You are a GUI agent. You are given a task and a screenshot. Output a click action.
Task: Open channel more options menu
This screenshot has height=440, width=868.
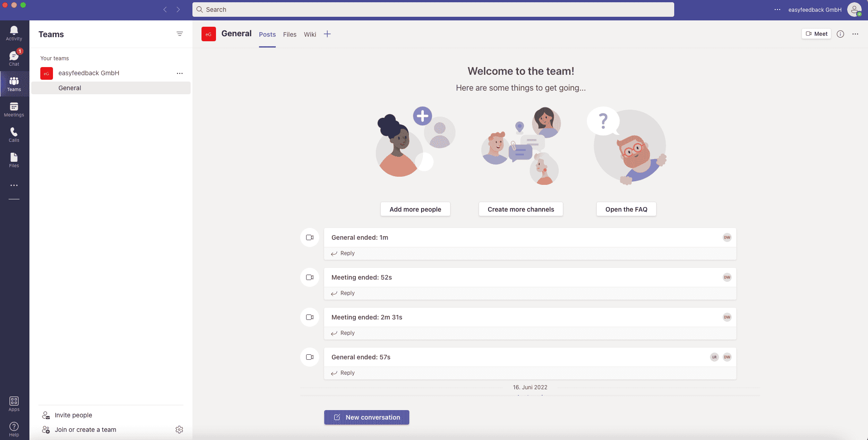pyautogui.click(x=856, y=34)
